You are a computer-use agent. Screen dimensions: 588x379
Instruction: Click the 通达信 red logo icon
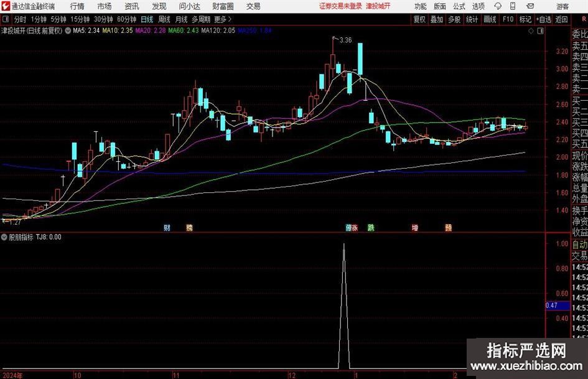point(6,6)
